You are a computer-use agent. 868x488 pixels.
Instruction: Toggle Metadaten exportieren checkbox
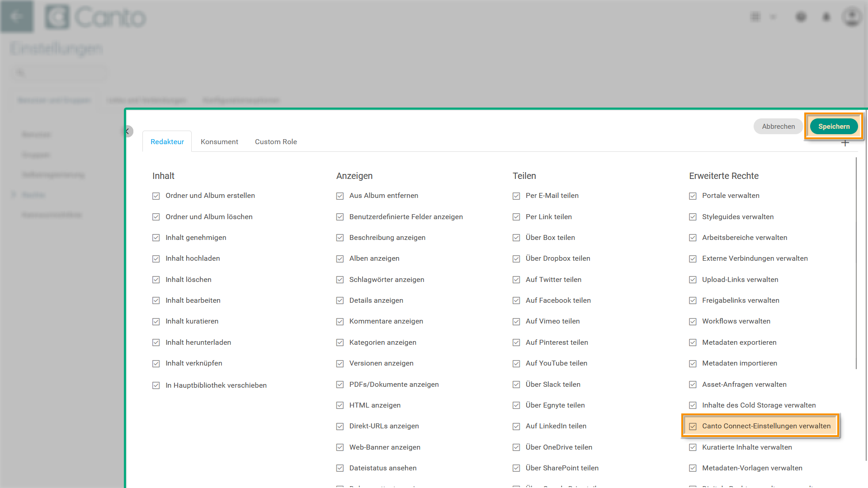coord(693,343)
